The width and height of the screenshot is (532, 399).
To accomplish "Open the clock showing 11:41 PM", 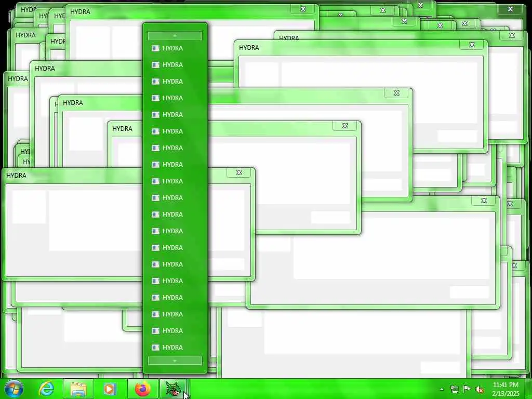I will pos(506,389).
